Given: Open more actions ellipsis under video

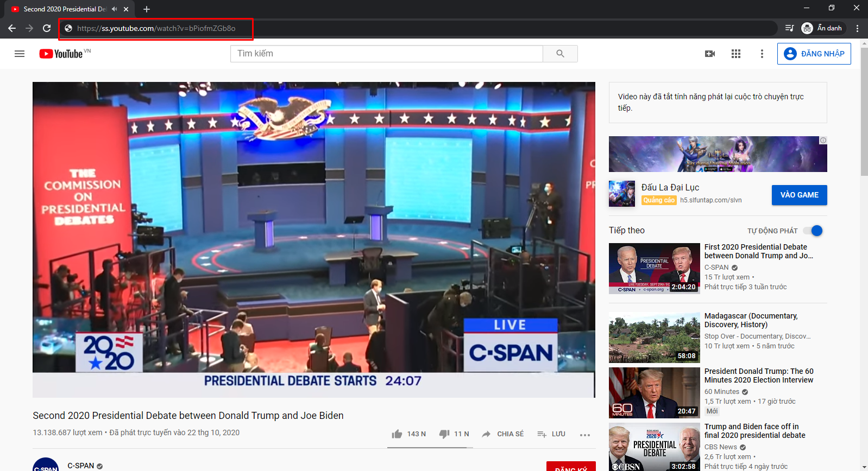Looking at the screenshot, I should pos(585,435).
